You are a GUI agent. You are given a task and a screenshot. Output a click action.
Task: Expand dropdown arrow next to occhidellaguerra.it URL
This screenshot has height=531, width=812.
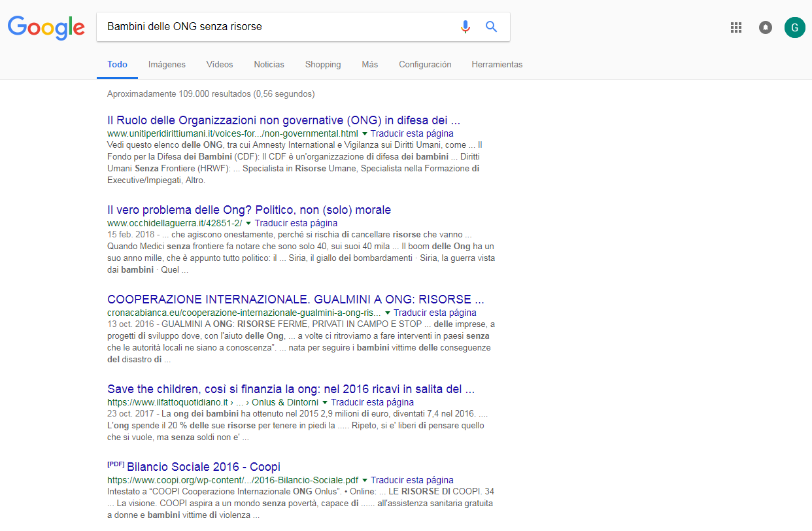[x=248, y=223]
